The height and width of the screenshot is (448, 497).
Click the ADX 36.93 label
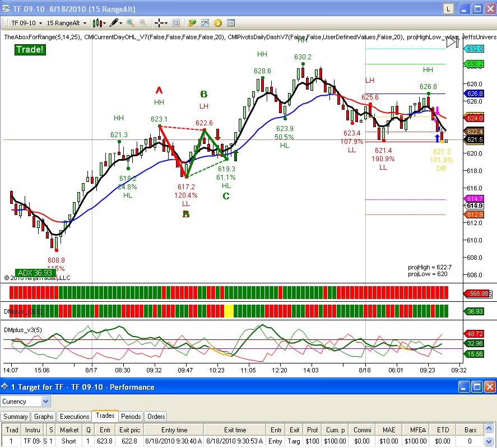click(35, 273)
